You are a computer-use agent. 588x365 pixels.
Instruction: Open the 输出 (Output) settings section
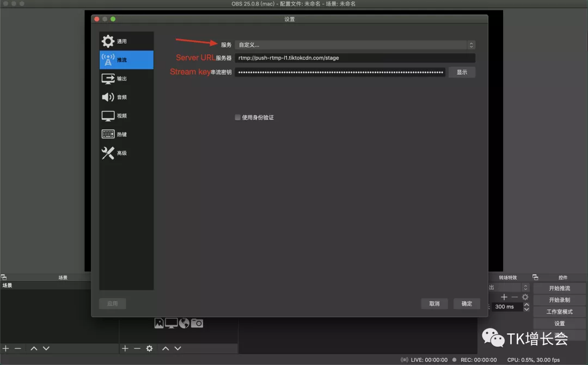point(126,78)
